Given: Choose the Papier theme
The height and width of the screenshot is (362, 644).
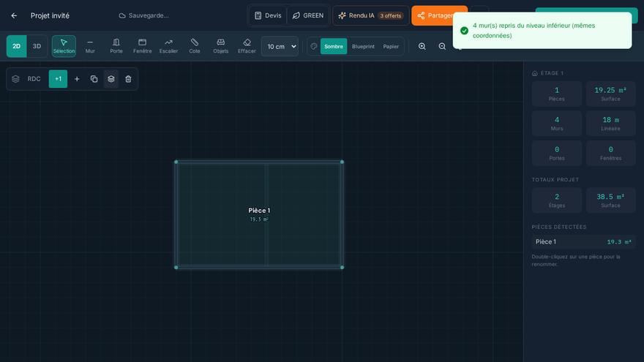Looking at the screenshot, I should pyautogui.click(x=391, y=46).
